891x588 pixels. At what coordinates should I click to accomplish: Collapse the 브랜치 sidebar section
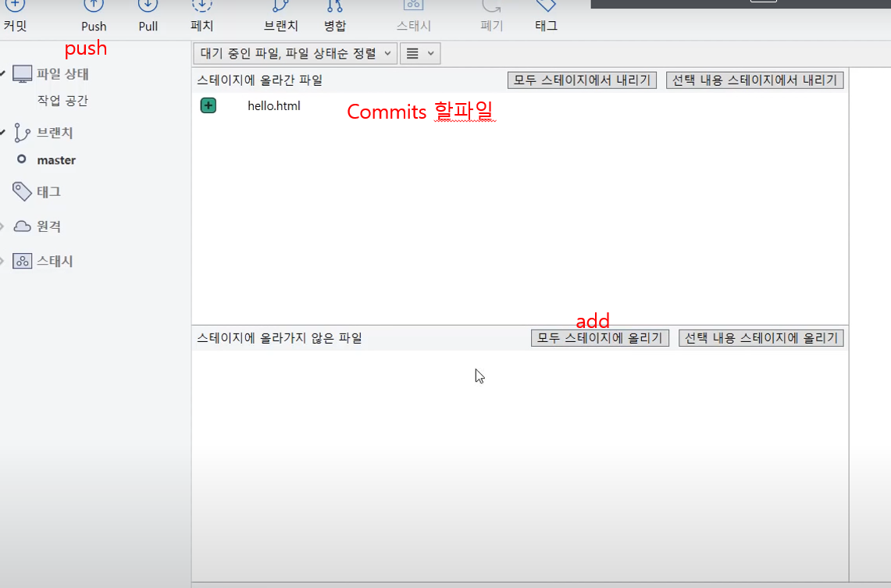[3, 133]
